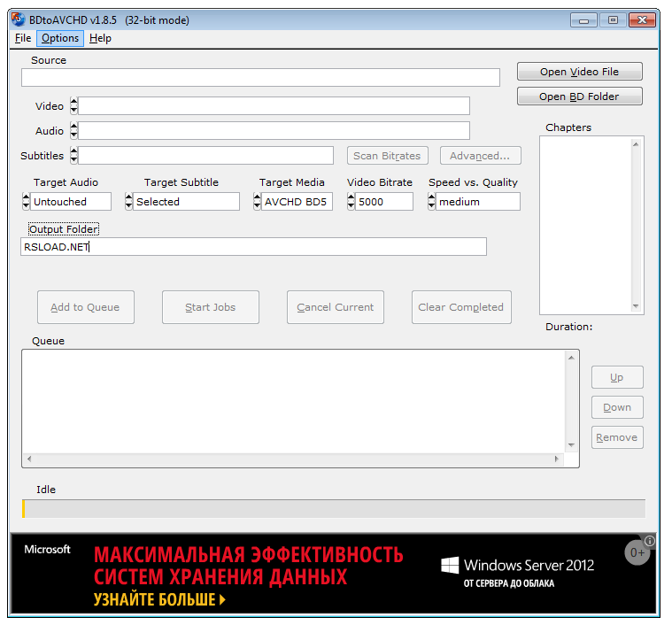Click the Target Subtitle Selected field
672x625 pixels.
coord(186,201)
